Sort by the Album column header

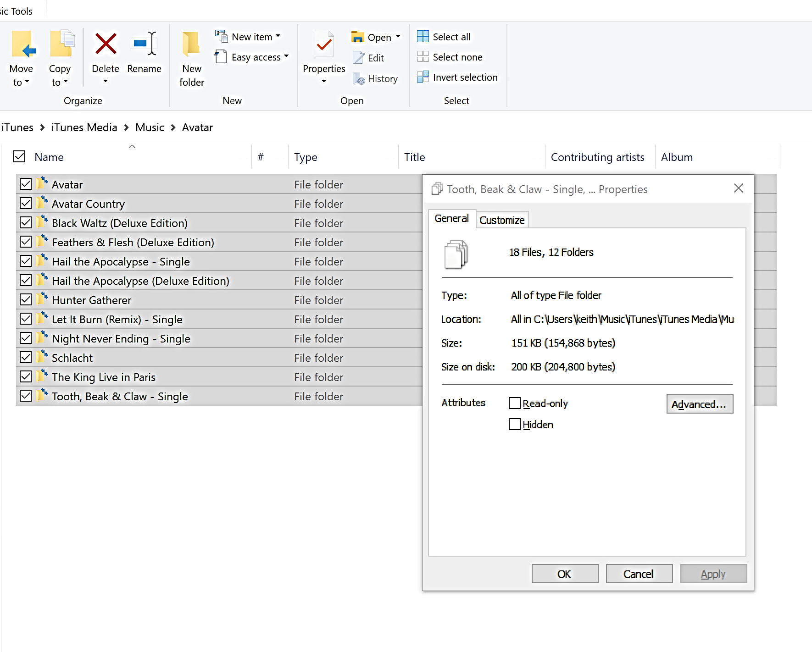point(717,157)
